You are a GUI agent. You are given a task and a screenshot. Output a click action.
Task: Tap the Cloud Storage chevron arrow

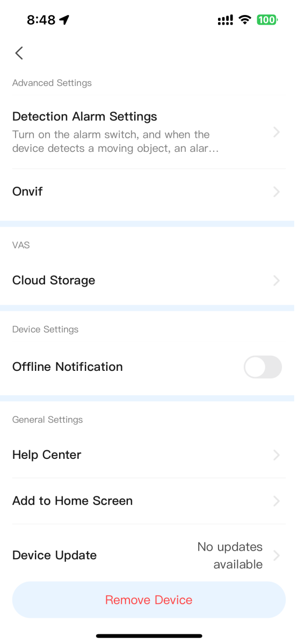277,281
